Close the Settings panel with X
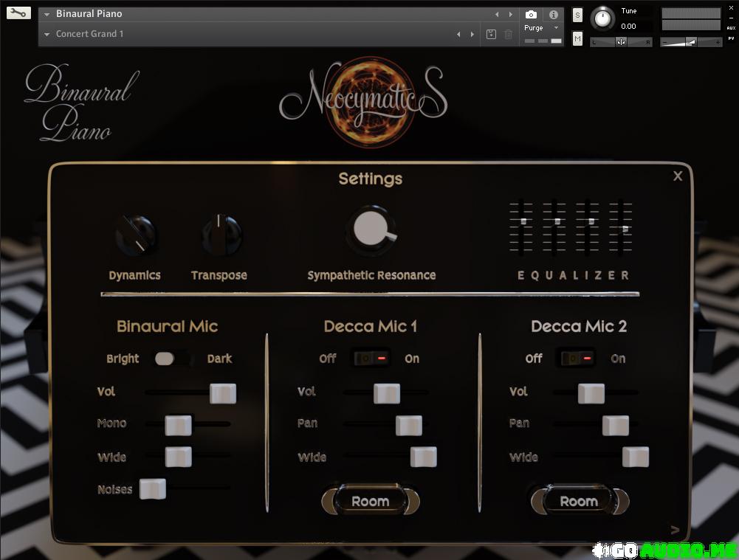Viewport: 739px width, 560px height. (x=678, y=176)
